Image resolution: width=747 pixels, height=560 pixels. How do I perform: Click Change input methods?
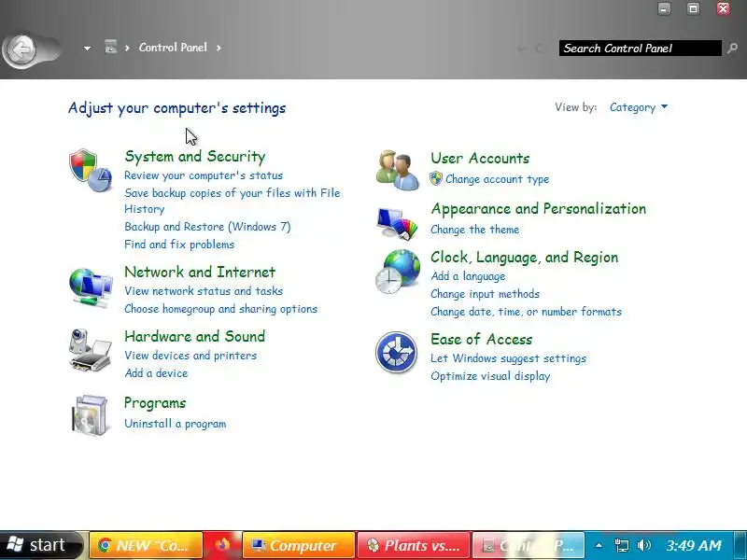(485, 294)
